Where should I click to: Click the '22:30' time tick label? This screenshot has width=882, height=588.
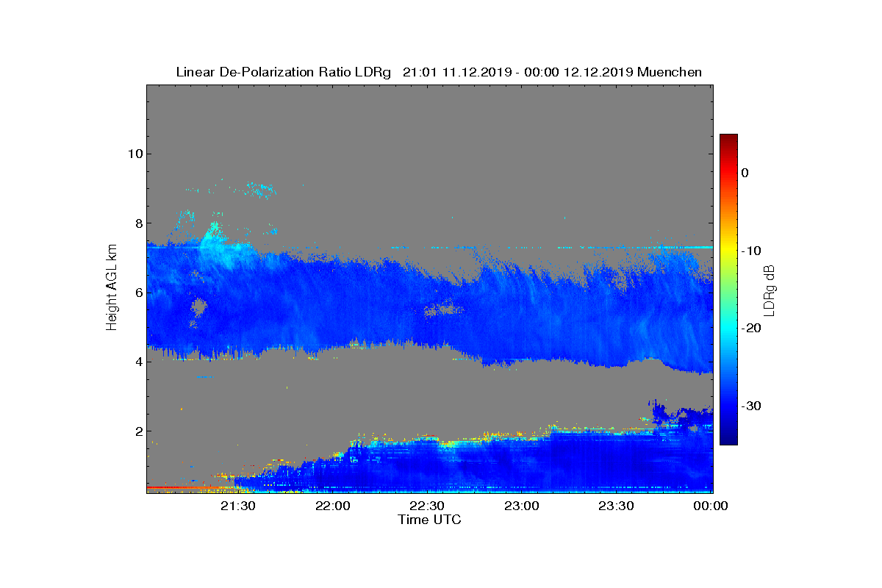428,506
